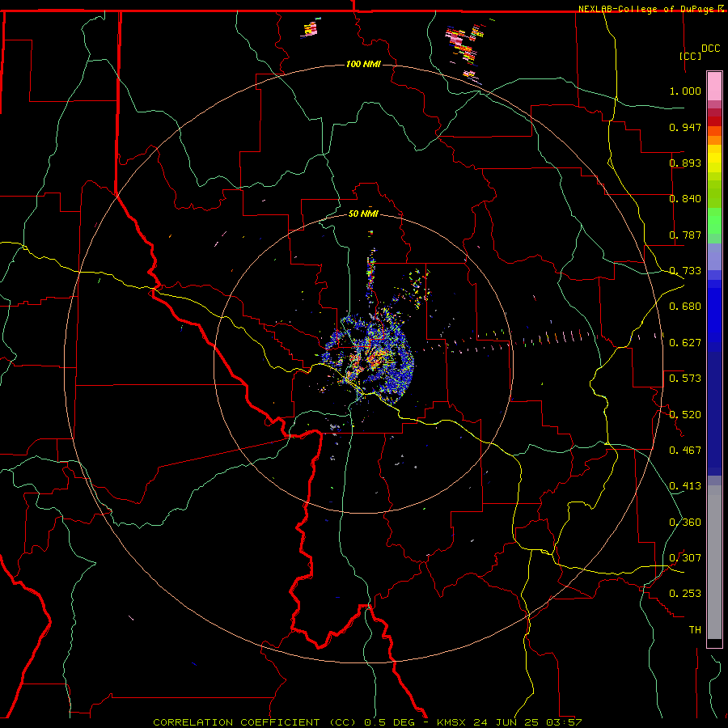Click the 0.573 legend value
The width and height of the screenshot is (728, 728).
pos(685,379)
